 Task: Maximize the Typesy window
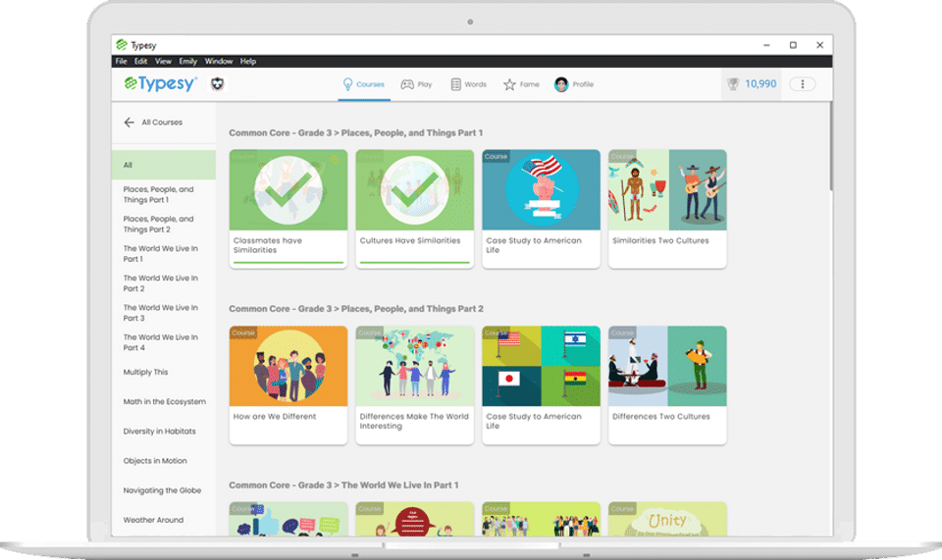793,45
